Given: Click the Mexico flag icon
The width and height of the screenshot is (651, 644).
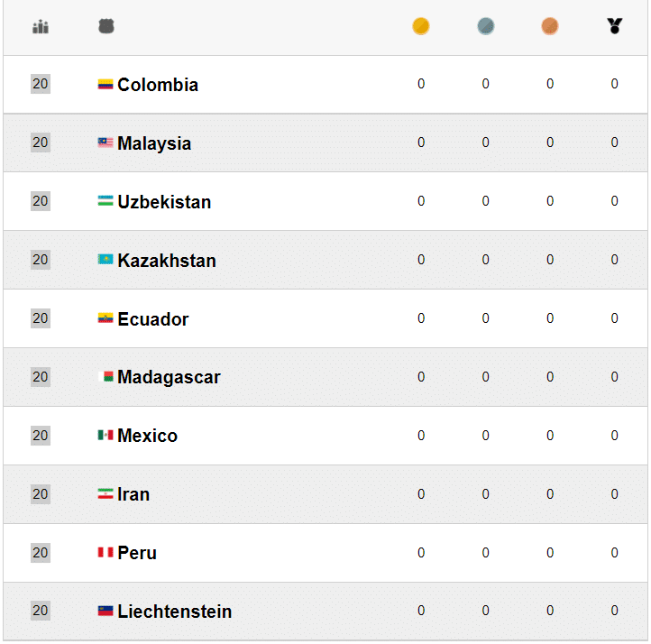Looking at the screenshot, I should pyautogui.click(x=105, y=436).
